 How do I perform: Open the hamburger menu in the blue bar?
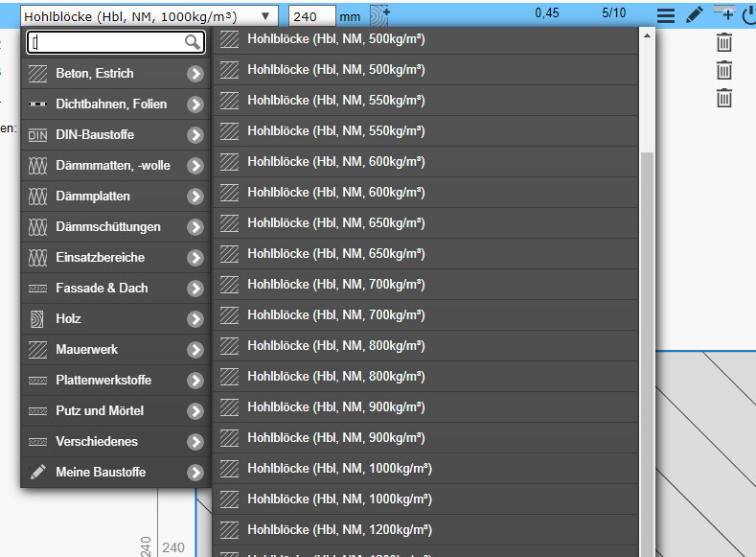coord(666,15)
